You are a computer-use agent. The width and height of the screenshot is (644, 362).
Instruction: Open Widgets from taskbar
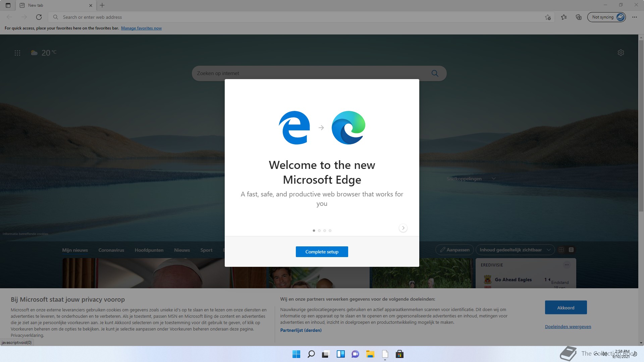point(341,354)
